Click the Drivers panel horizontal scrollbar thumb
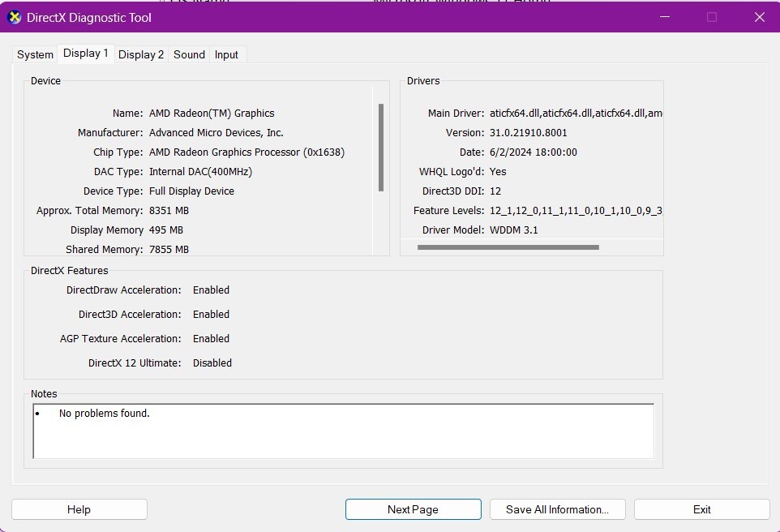The image size is (780, 532). point(508,247)
